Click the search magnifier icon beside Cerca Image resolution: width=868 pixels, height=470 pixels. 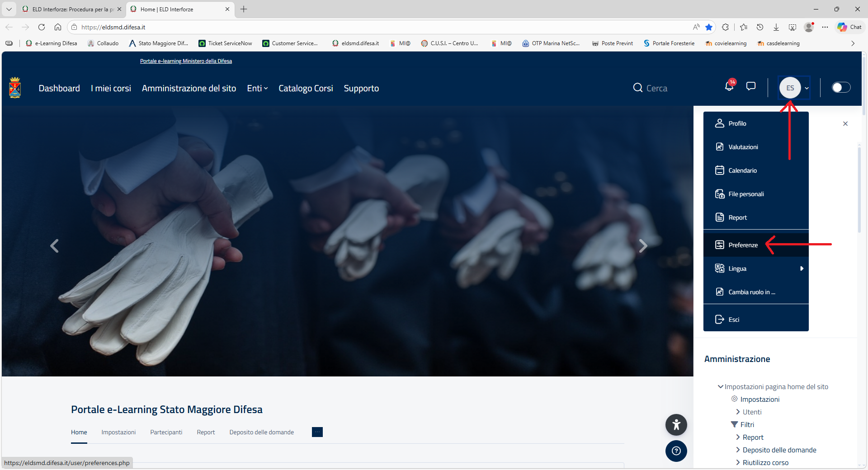[x=638, y=88]
